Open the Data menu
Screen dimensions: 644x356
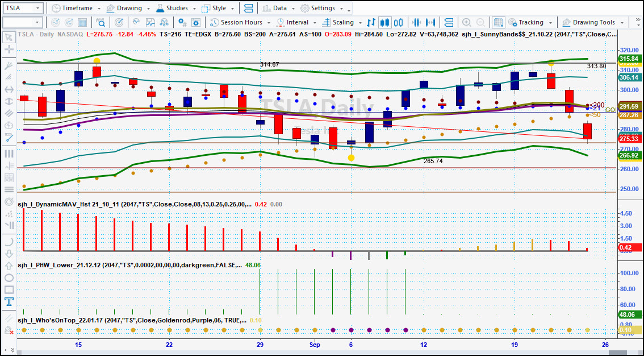pos(278,8)
